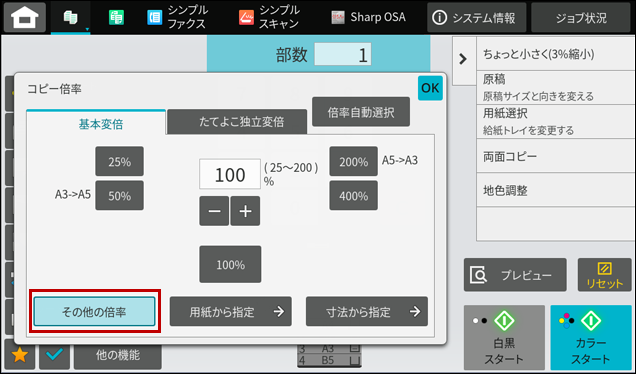Launch Sharp OSA
The image size is (636, 374).
pos(368,17)
